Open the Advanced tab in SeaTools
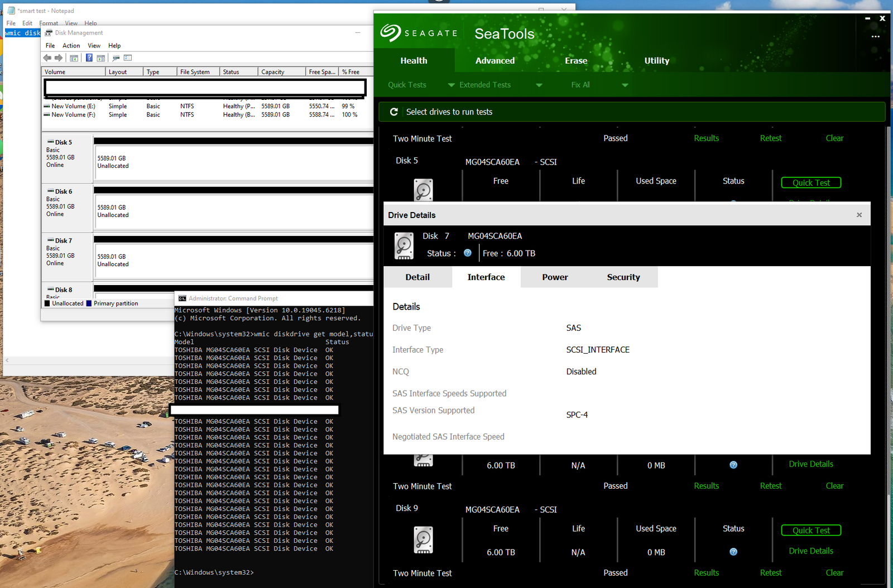Viewport: 893px width, 588px height. point(495,61)
